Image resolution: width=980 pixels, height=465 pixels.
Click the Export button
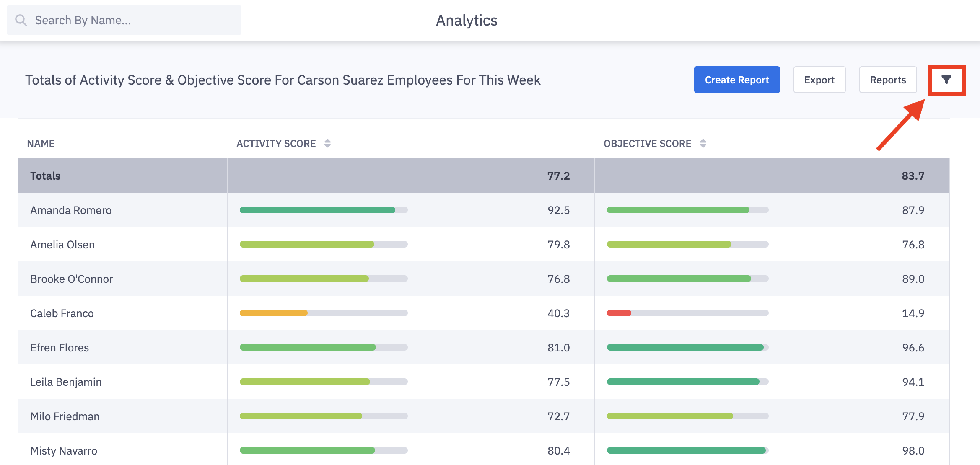click(x=819, y=80)
